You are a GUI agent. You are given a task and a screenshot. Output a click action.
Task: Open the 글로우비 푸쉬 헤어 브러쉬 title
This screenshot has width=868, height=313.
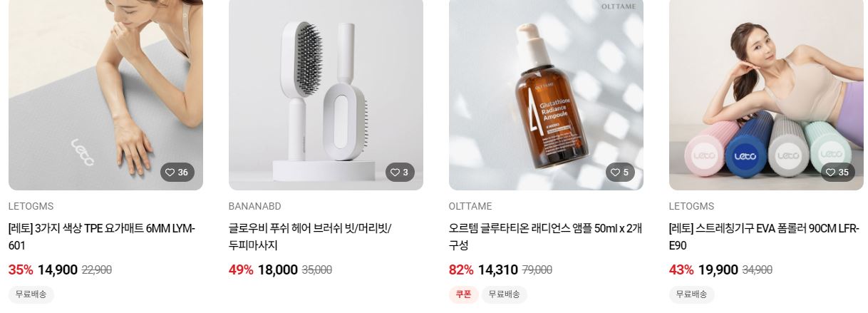tap(310, 237)
